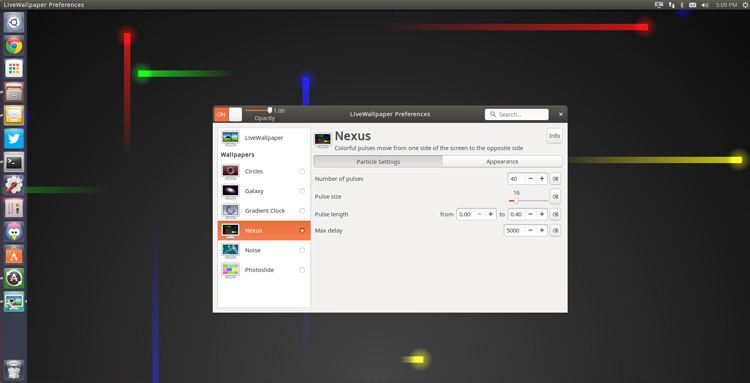Toggle the LiveWallpaper ON switch

point(228,114)
